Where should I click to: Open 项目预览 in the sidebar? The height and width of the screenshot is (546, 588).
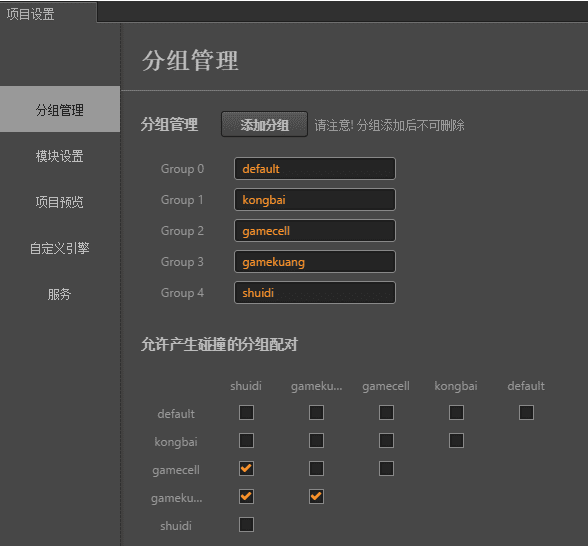click(60, 202)
